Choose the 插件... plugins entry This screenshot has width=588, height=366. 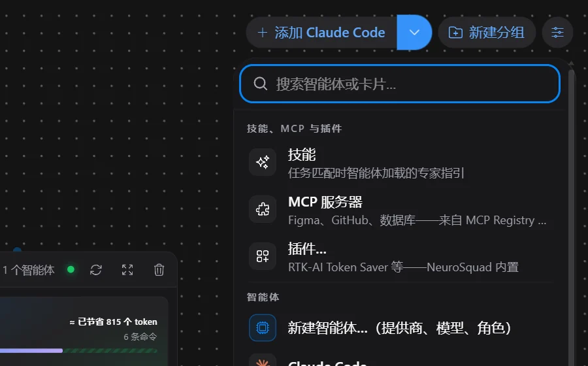click(x=400, y=257)
